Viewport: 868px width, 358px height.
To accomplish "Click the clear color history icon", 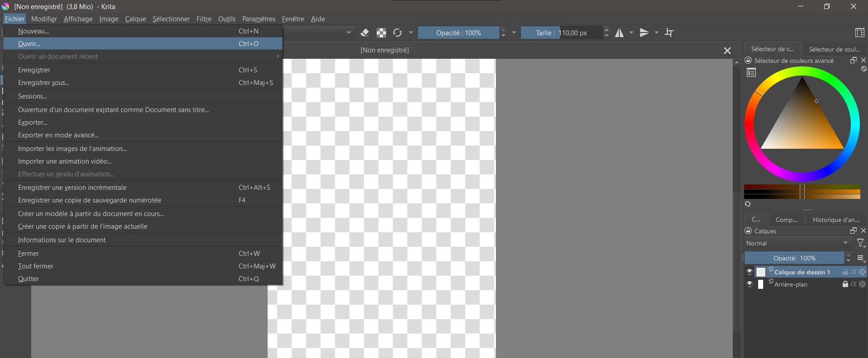I will pyautogui.click(x=863, y=69).
